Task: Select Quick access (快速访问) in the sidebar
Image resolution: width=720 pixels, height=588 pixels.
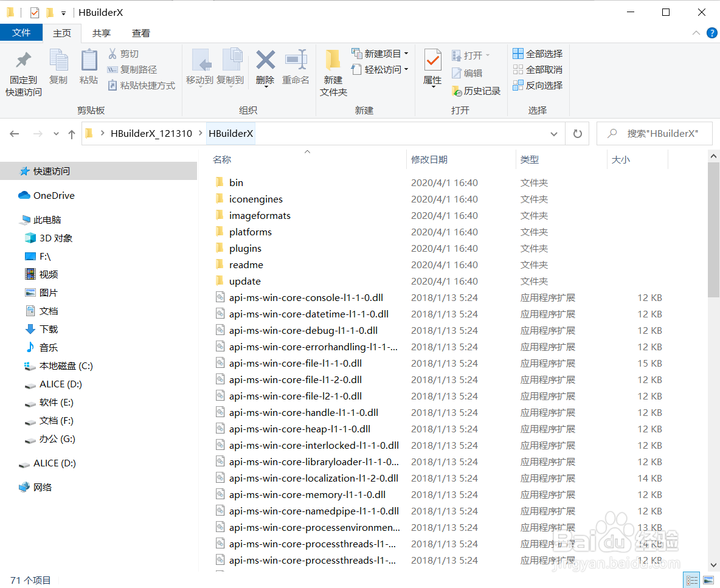Action: (99, 171)
